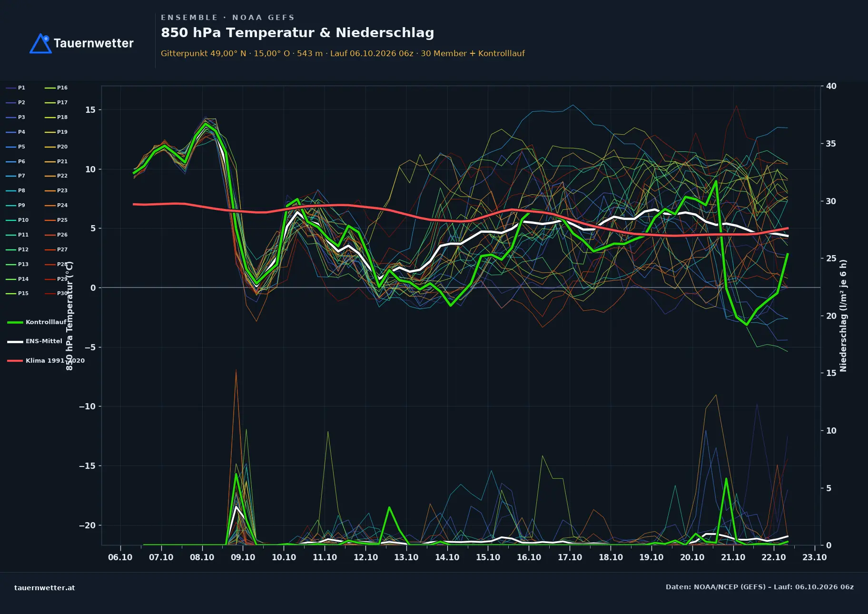Select the P15 legend entry
The image size is (868, 614).
pos(17,293)
